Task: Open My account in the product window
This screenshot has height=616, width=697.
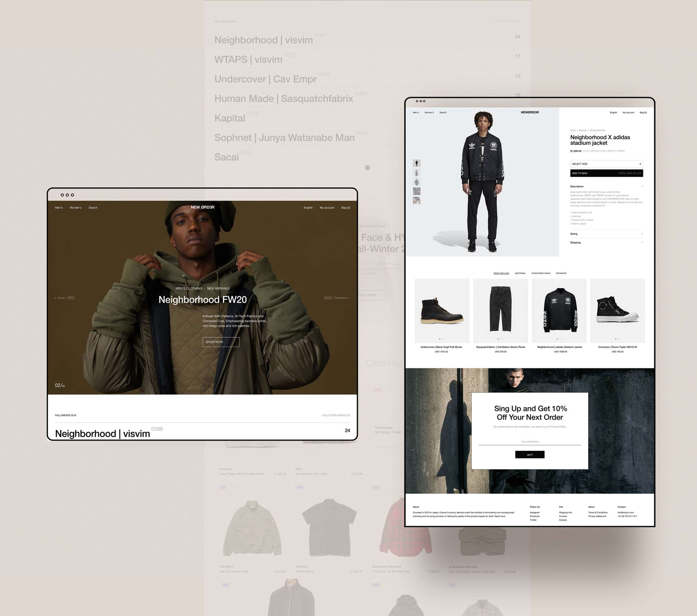Action: pyautogui.click(x=628, y=113)
